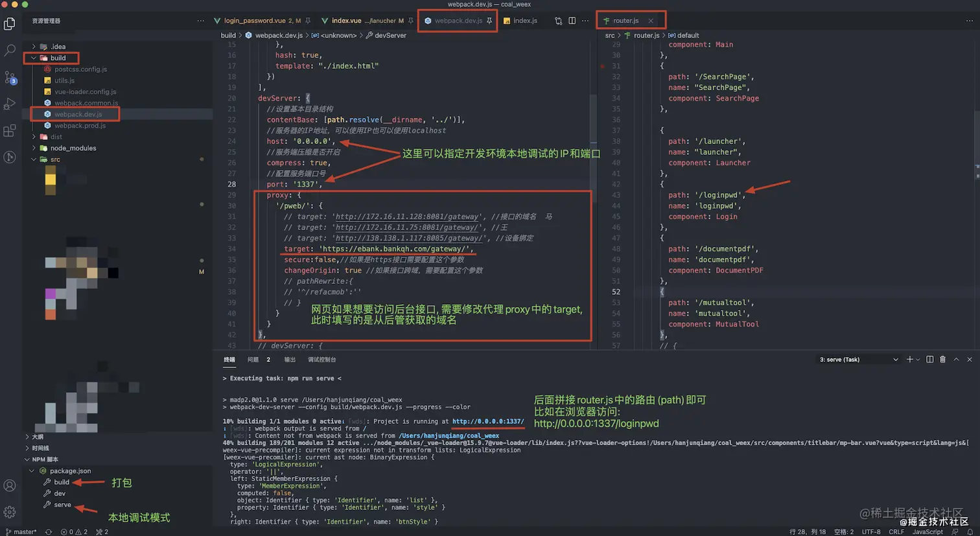
Task: Show errors and warnings count in status bar
Action: tap(74, 531)
